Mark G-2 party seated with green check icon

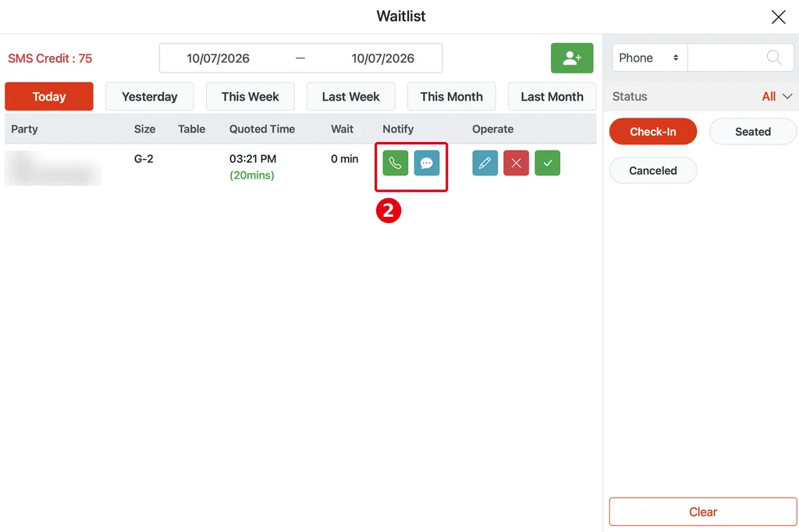tap(547, 163)
